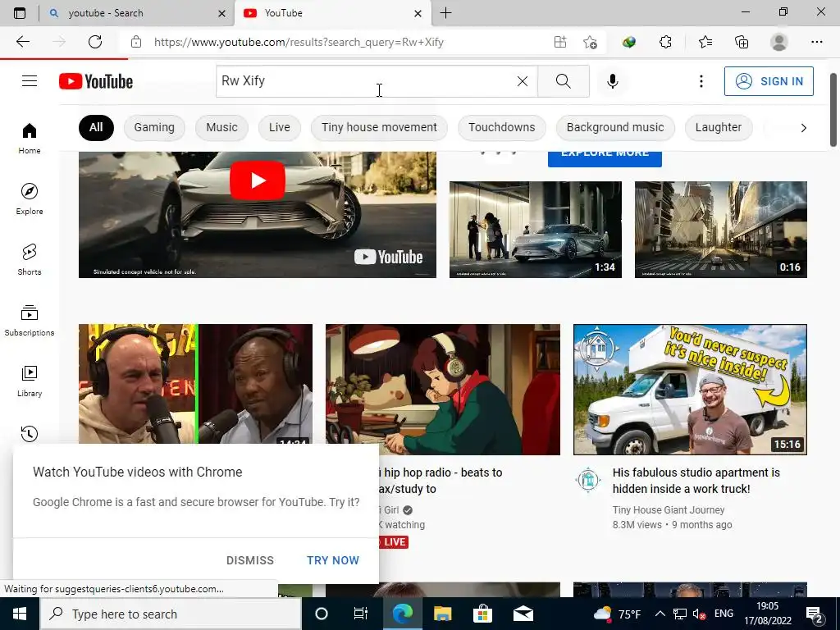Clear the search box with X icon
Image resolution: width=840 pixels, height=630 pixels.
coord(523,81)
